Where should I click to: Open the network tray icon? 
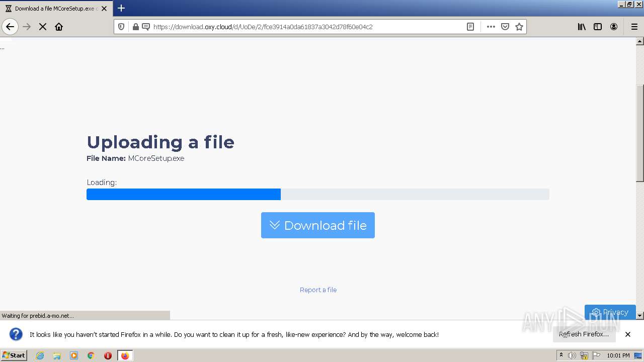point(584,355)
